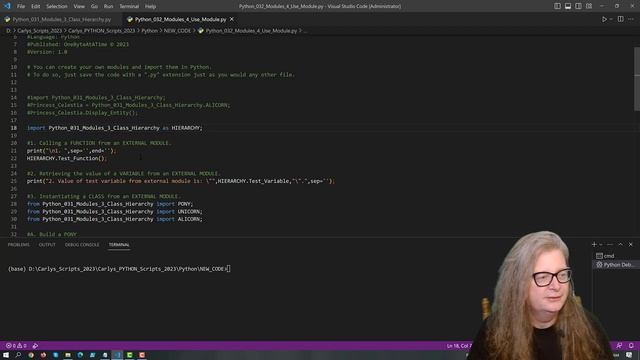Screen dimensions: 640x360
Task: Split the editor to the right
Action: (620, 19)
